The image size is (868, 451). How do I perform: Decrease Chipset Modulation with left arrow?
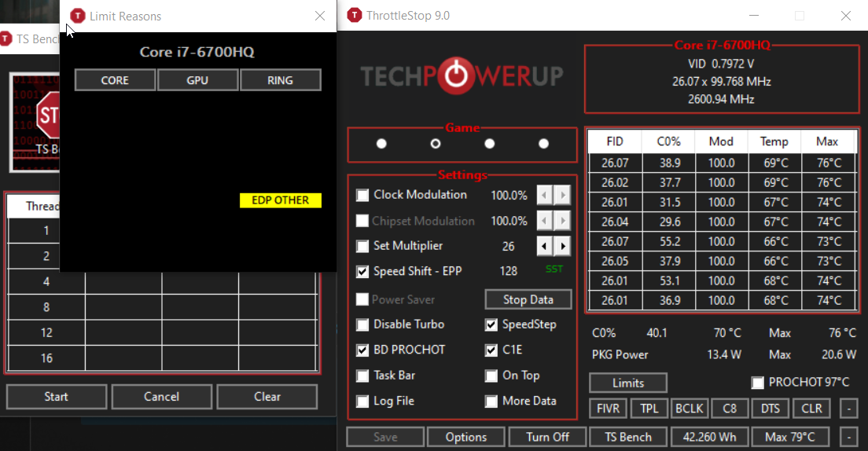tap(544, 221)
